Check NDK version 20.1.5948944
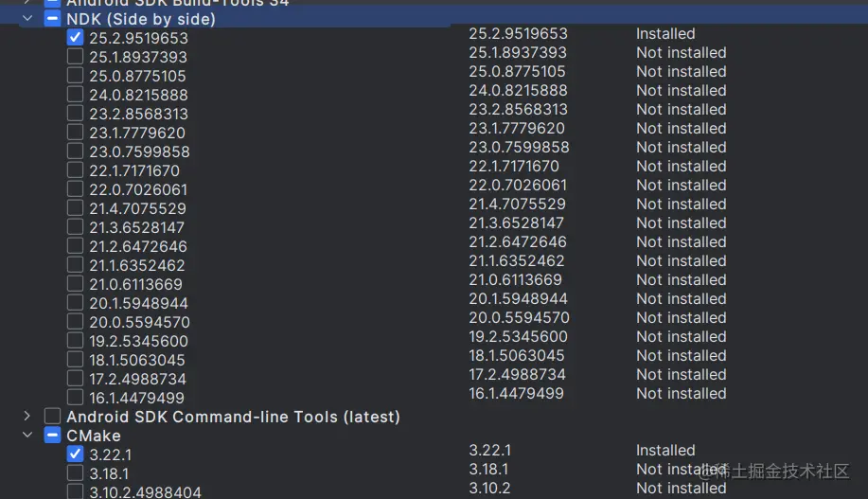The image size is (868, 499). click(x=76, y=302)
